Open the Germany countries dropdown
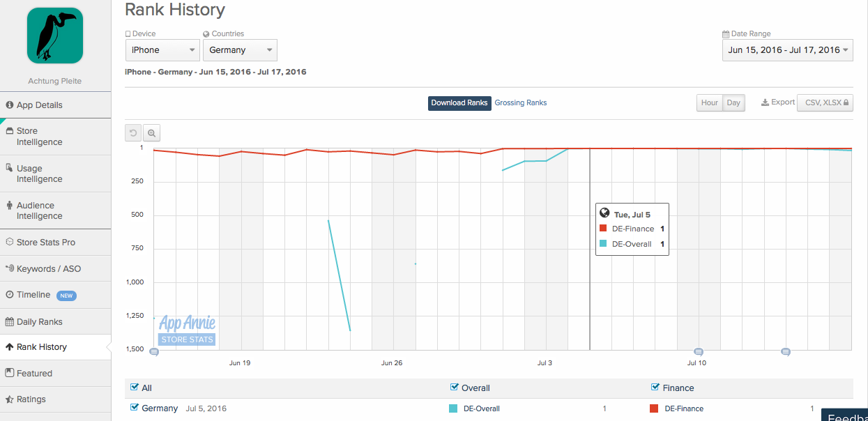The image size is (868, 421). [x=240, y=50]
